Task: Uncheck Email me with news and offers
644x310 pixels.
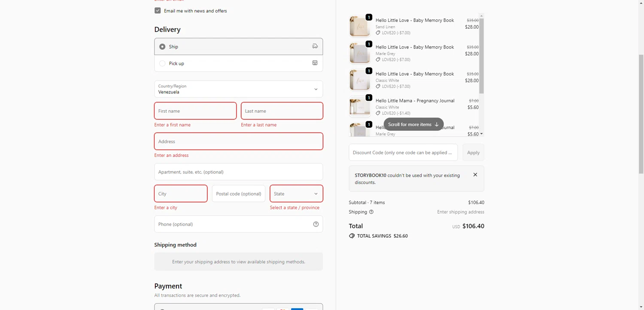Action: pyautogui.click(x=158, y=11)
